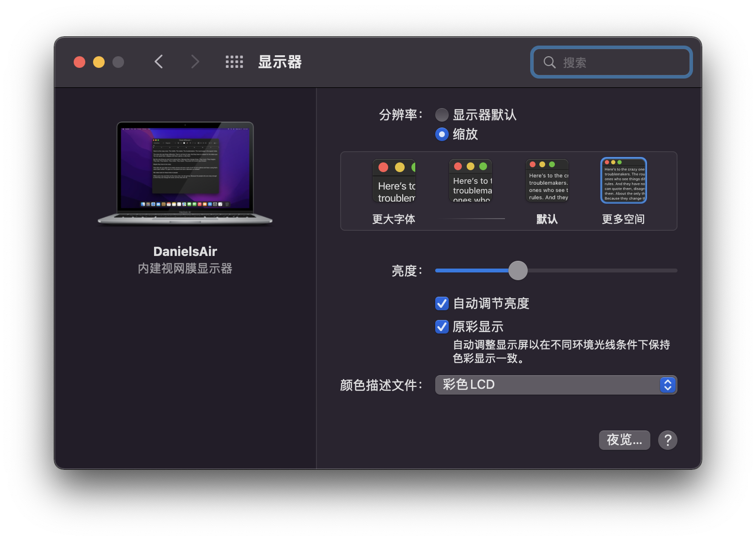Click the forward navigation arrow

coord(195,62)
